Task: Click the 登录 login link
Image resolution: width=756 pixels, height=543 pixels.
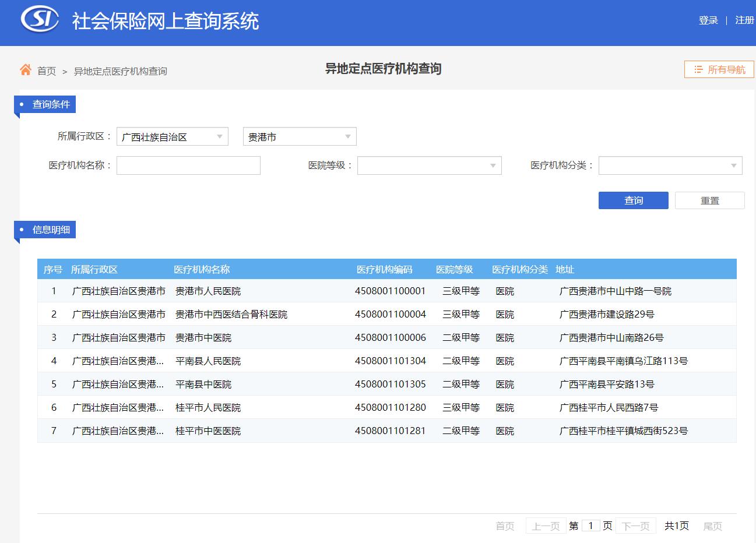Action: tap(708, 20)
